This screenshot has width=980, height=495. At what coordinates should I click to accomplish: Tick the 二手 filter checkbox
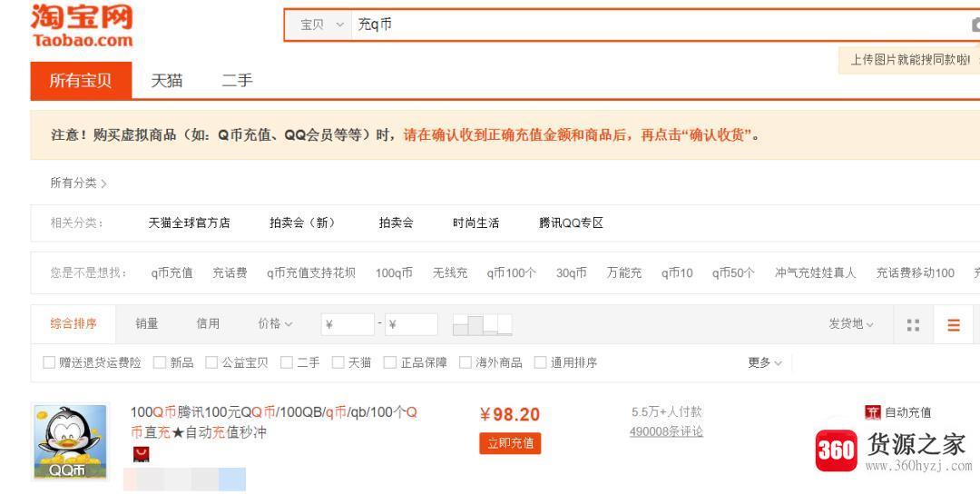(286, 362)
